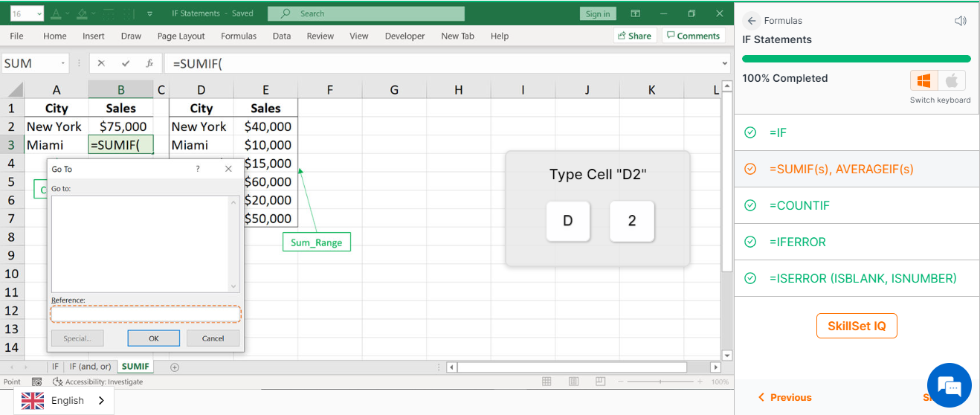Expand the Name Box dropdown arrow
This screenshot has height=415, width=980.
click(63, 63)
